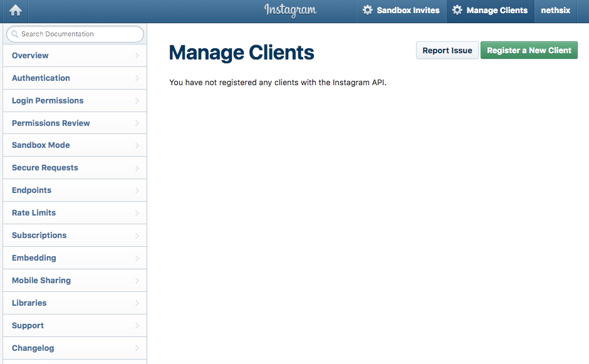Open the Authentication documentation section

point(75,78)
